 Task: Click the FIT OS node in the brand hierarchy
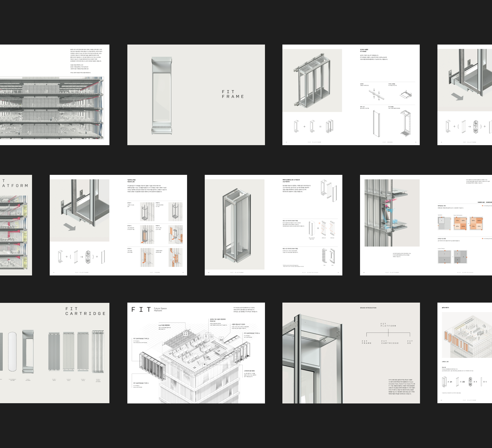tap(410, 342)
